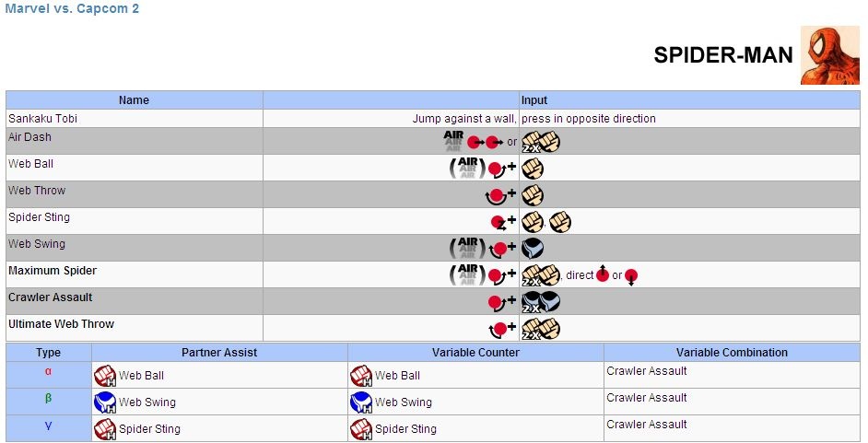Click the AIR icon in Air Dash row
This screenshot has width=868, height=443.
point(453,141)
